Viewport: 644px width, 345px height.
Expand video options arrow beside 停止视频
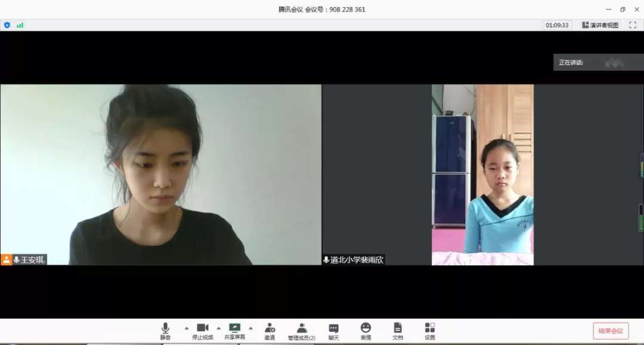[x=218, y=328]
